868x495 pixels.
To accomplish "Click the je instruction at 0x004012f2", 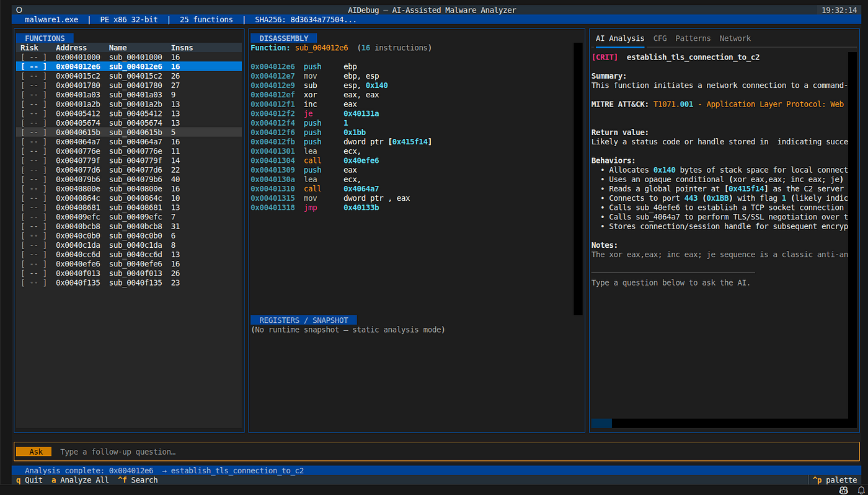I will click(315, 113).
